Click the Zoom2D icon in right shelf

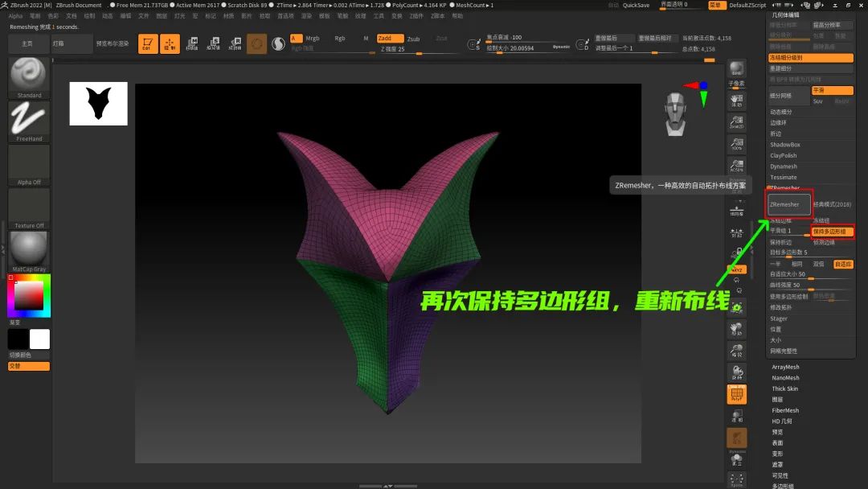736,123
